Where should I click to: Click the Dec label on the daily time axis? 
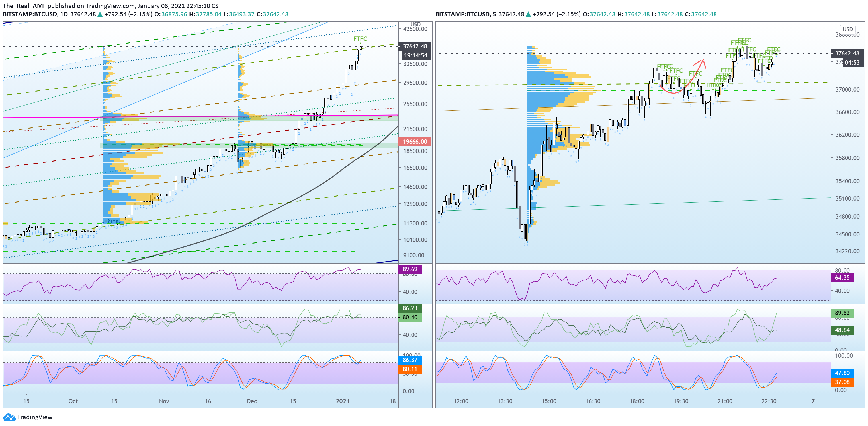pos(252,401)
